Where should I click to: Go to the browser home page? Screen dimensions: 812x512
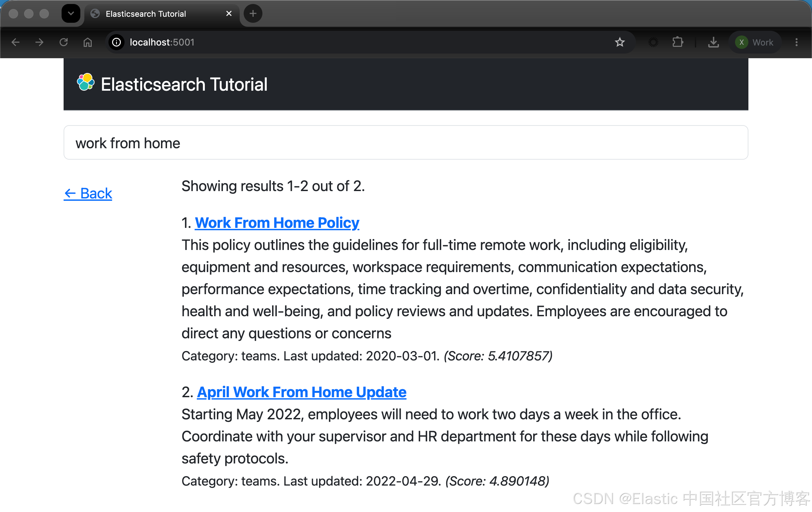pos(88,42)
